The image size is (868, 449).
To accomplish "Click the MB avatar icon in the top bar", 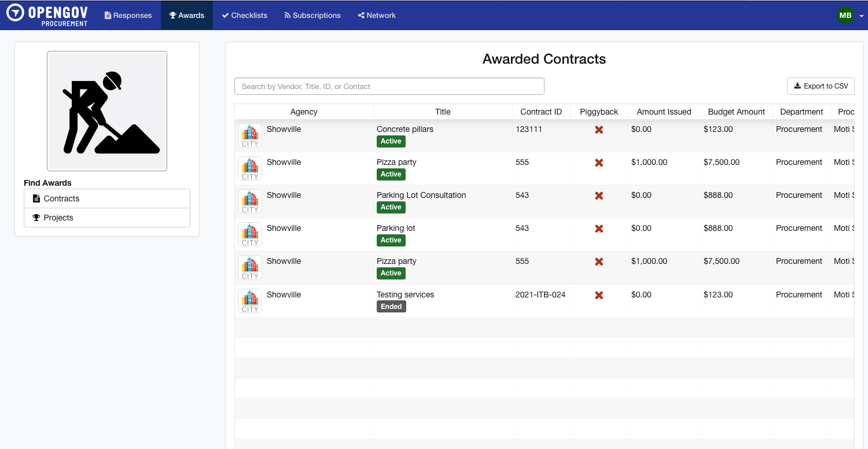I will (845, 15).
